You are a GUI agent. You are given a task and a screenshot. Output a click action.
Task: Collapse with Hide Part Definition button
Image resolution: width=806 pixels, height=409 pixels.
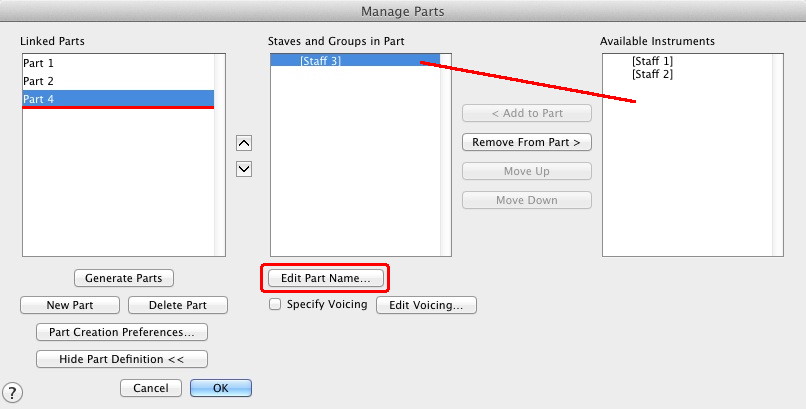coord(121,359)
